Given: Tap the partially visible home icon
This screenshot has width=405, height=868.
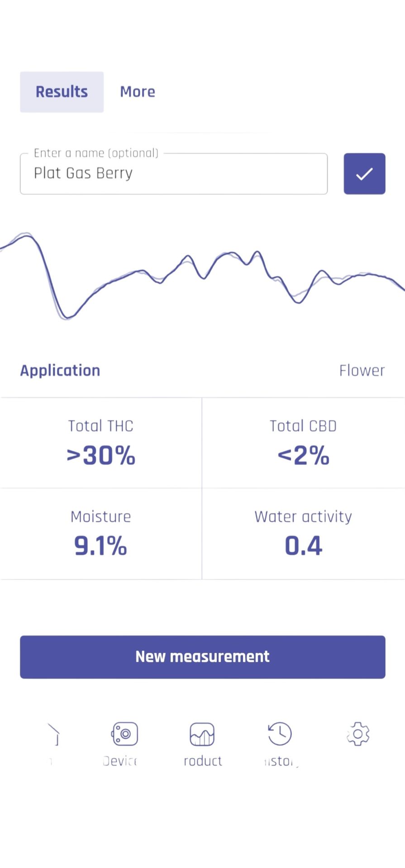Looking at the screenshot, I should pyautogui.click(x=53, y=734).
